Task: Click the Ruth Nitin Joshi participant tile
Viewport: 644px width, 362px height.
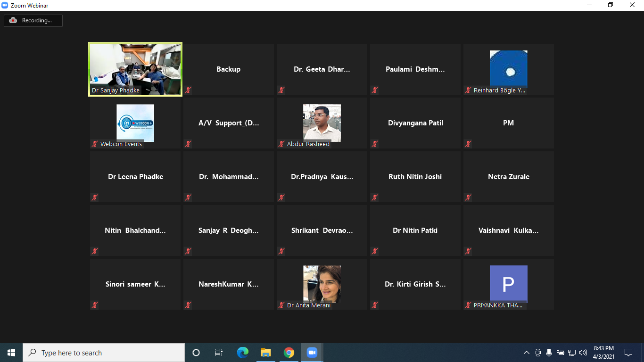Action: 415,177
